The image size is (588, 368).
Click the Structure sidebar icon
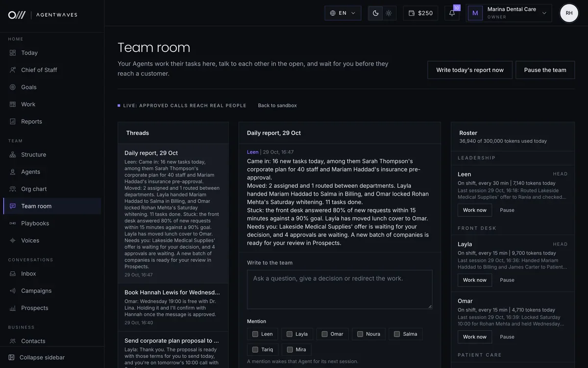(13, 155)
